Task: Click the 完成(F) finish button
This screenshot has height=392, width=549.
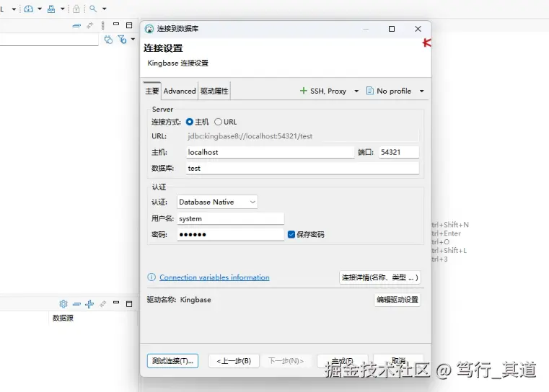Action: click(x=343, y=361)
